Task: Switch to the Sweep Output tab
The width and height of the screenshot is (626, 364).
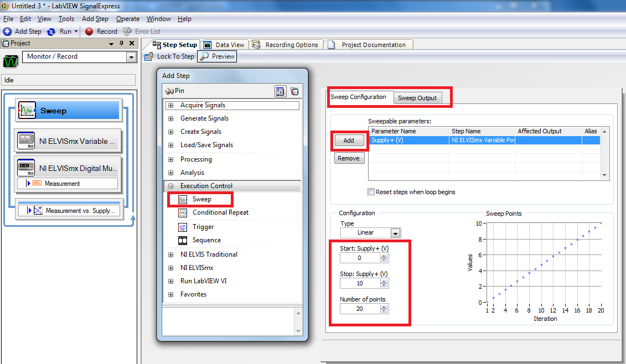Action: click(x=417, y=98)
